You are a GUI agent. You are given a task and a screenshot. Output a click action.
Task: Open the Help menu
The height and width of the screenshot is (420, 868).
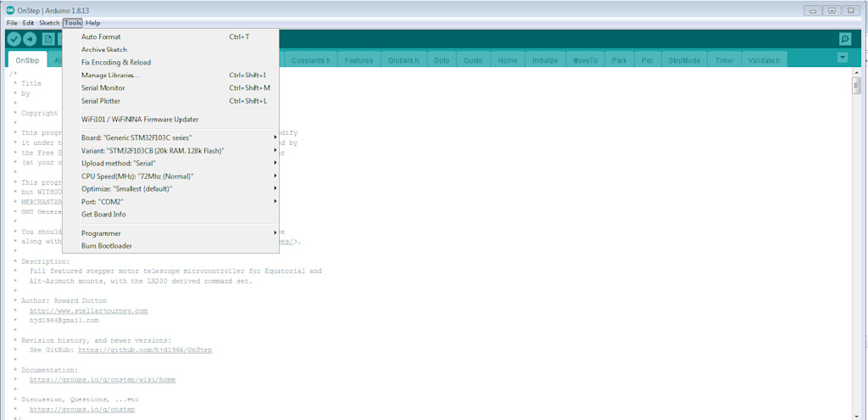[93, 23]
